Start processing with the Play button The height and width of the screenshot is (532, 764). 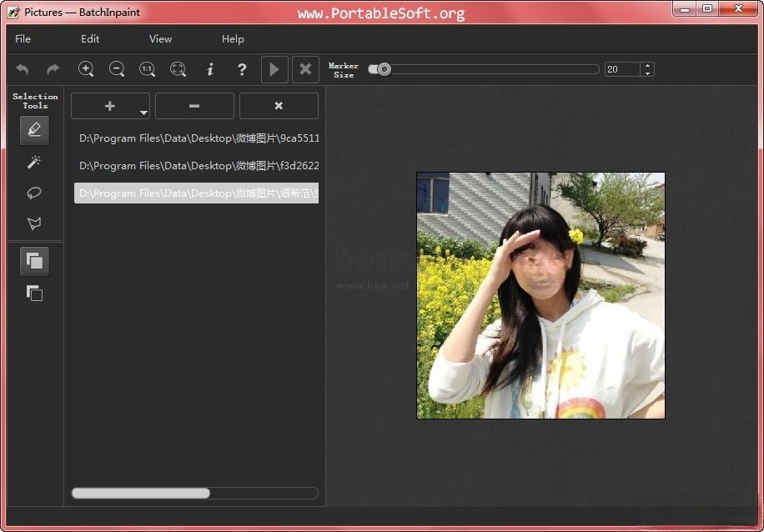tap(274, 69)
